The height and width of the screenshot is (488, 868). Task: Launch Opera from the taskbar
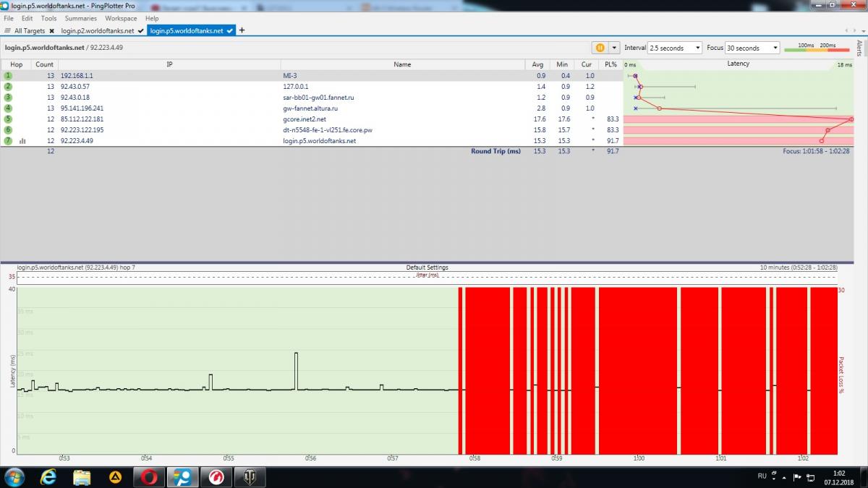149,476
